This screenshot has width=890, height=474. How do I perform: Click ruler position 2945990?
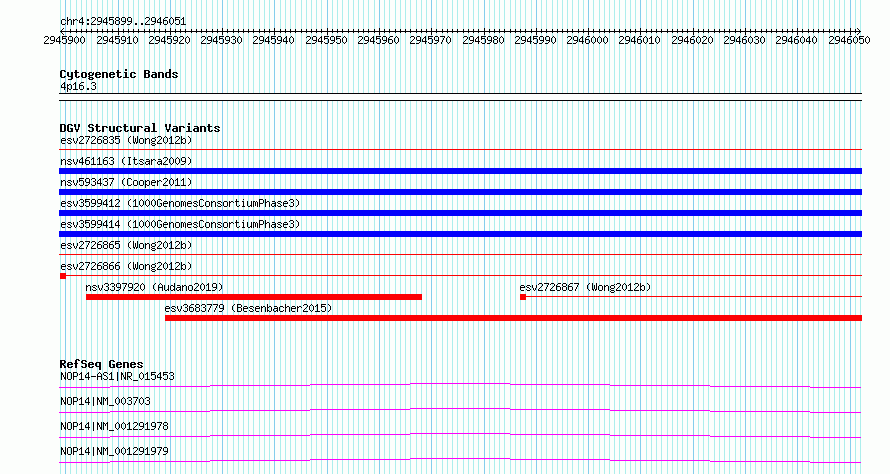pos(535,40)
